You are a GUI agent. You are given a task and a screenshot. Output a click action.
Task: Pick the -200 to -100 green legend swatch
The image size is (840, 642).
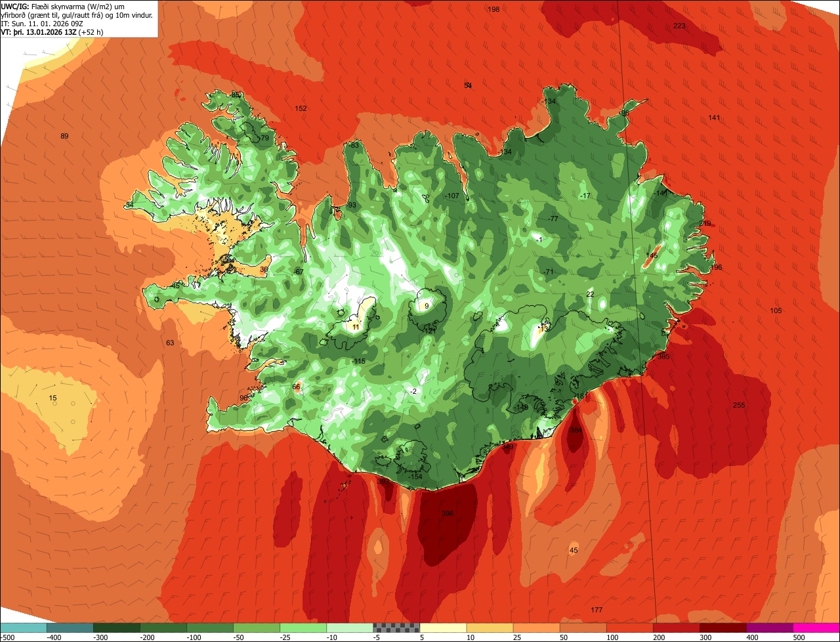coord(163,628)
